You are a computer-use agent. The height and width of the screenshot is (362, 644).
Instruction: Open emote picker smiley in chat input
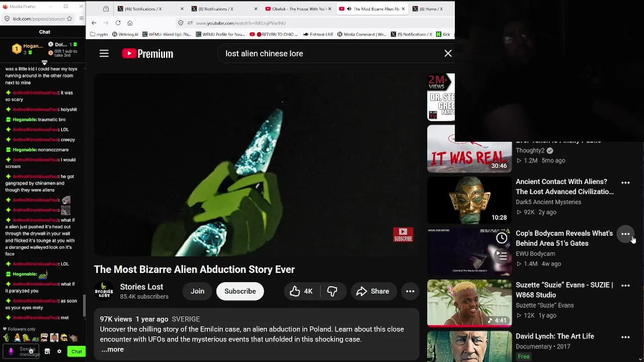pyautogui.click(x=31, y=351)
